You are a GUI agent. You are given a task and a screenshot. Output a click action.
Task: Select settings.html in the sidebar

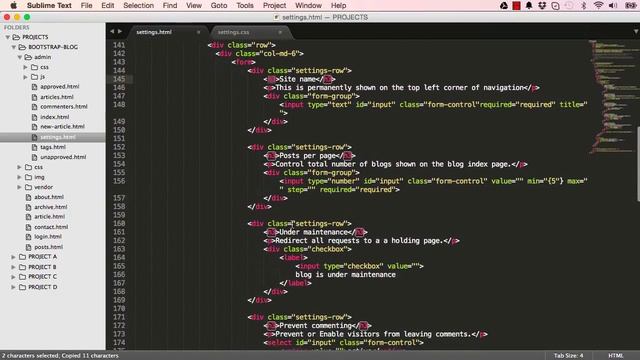[x=53, y=137]
